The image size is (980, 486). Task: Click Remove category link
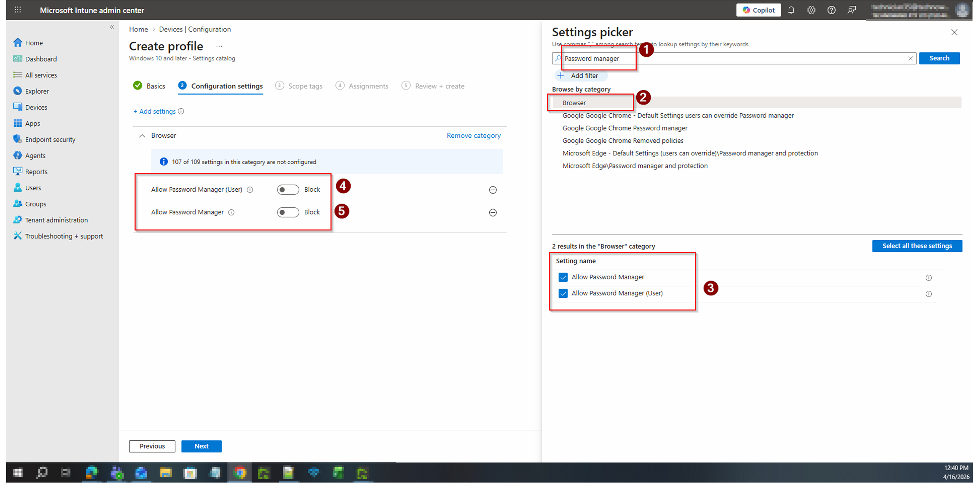point(474,135)
